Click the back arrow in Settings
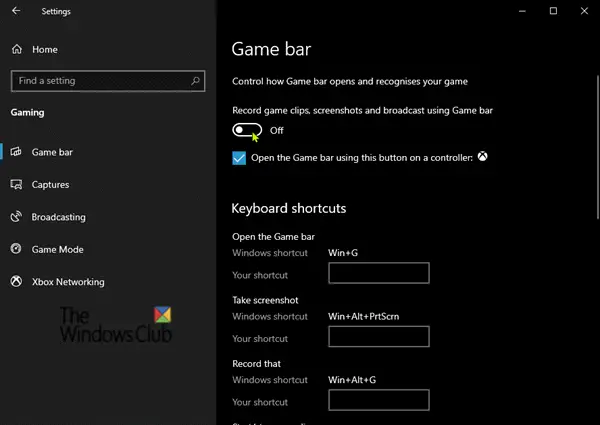The height and width of the screenshot is (425, 600). 16,11
